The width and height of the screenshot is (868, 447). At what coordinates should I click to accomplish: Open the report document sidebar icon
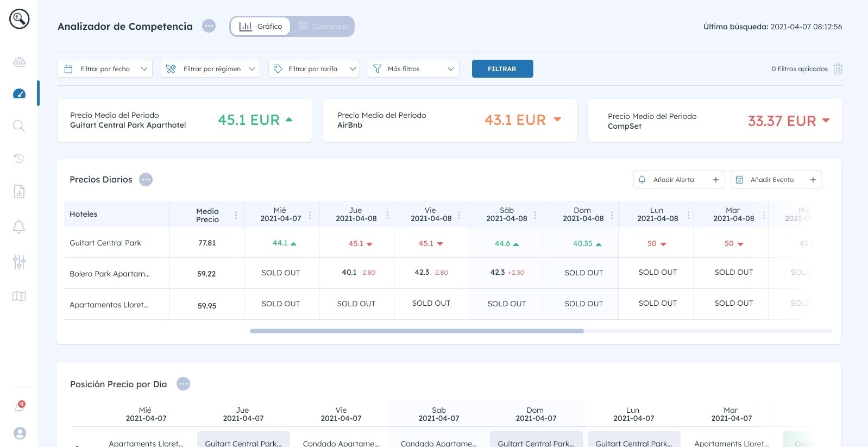(19, 191)
